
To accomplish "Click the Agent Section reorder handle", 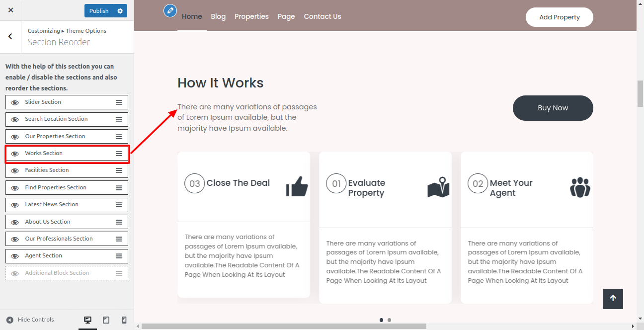I will pos(119,256).
